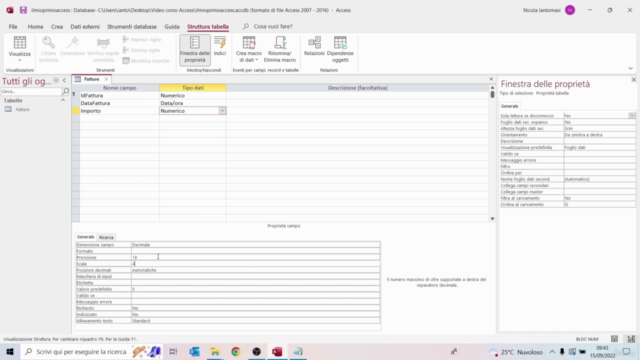The width and height of the screenshot is (640, 360).
Task: Click the Visualizzazione predefinita Foglio dati value
Action: click(599, 147)
